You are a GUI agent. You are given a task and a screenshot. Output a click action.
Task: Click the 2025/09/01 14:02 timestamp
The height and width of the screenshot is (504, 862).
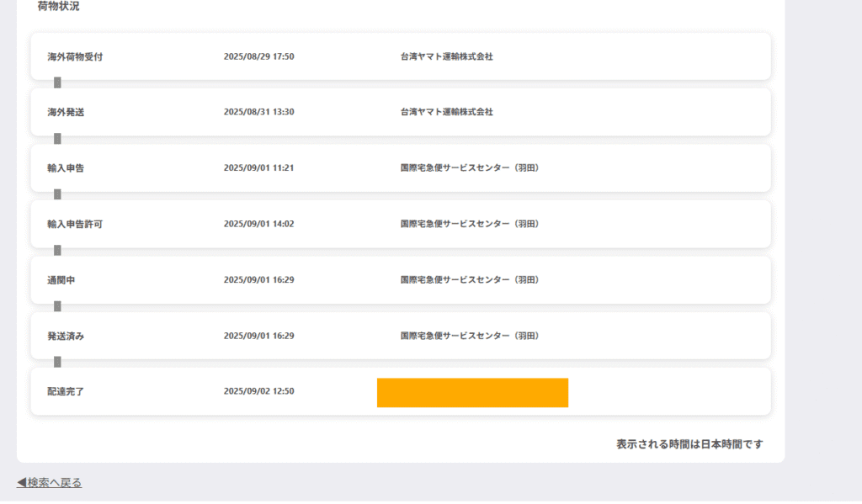click(258, 224)
